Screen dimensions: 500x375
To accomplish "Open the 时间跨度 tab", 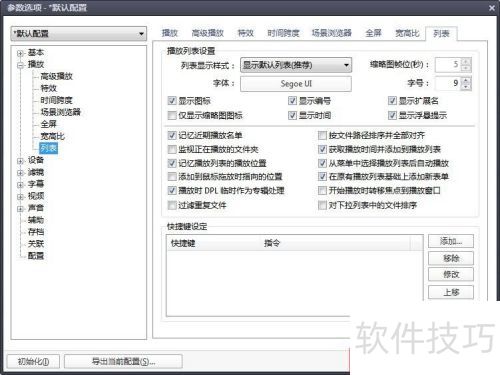I will click(283, 33).
